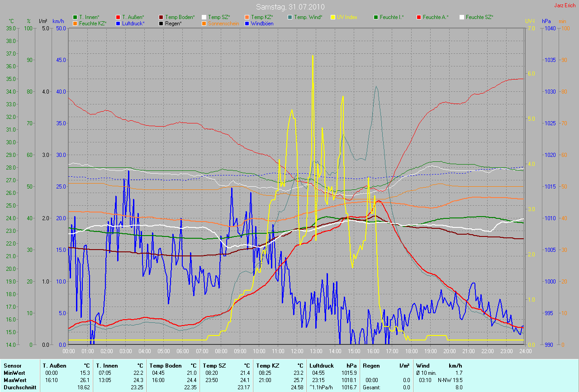Click the red T. Außen legend marker

(x=118, y=17)
